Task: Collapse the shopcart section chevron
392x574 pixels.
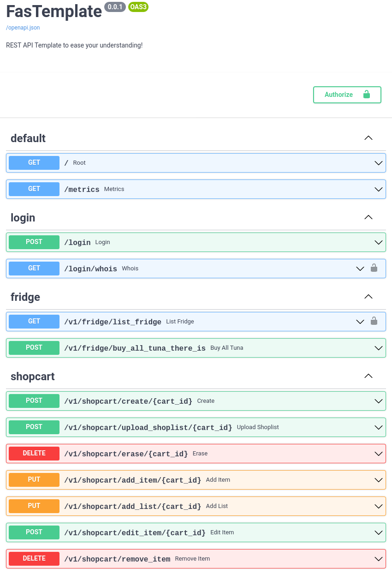Action: (368, 376)
